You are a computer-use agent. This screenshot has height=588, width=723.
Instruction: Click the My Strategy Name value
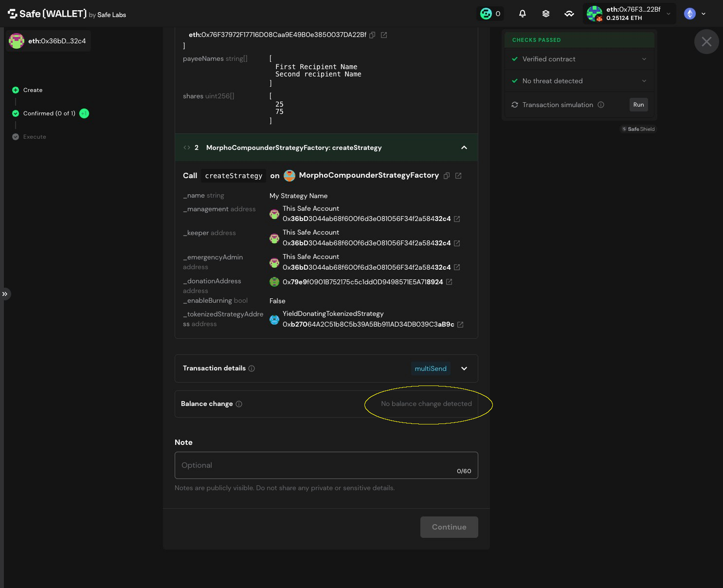299,196
